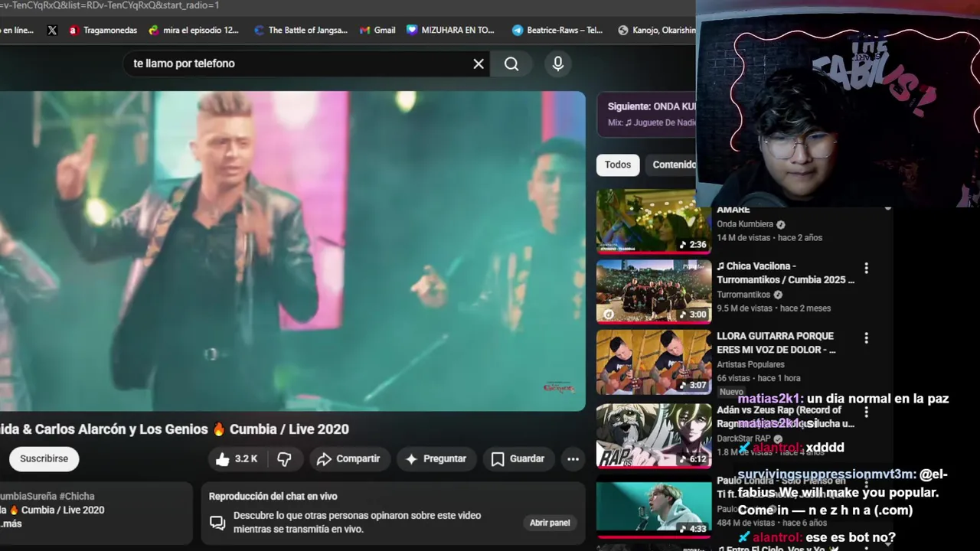Click the Abrir panel button for chat replay
Screen dimensions: 980x551
pos(550,523)
